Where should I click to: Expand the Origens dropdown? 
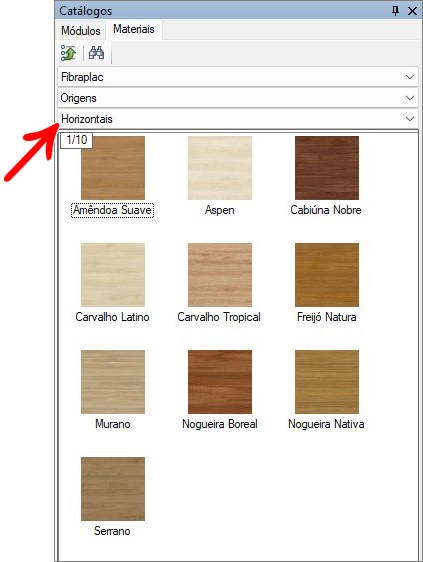(238, 98)
